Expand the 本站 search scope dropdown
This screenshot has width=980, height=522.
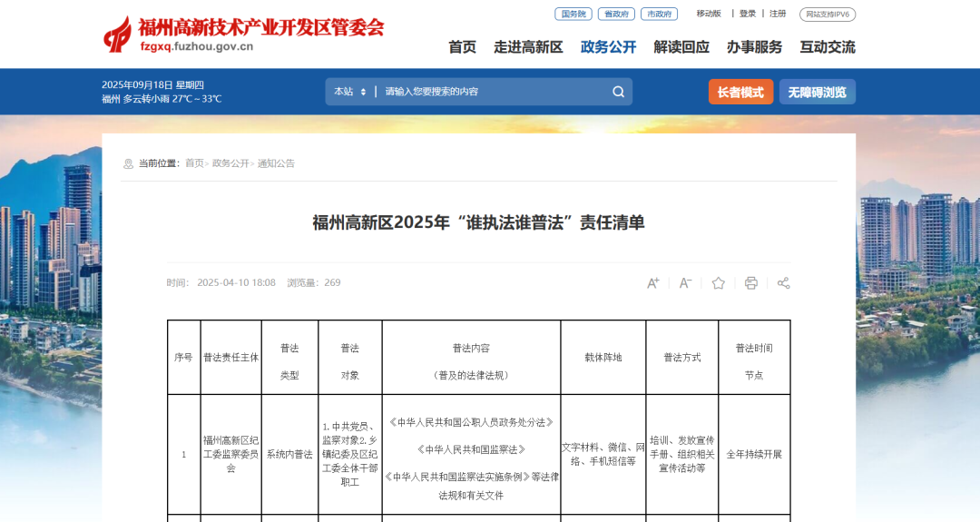(350, 92)
